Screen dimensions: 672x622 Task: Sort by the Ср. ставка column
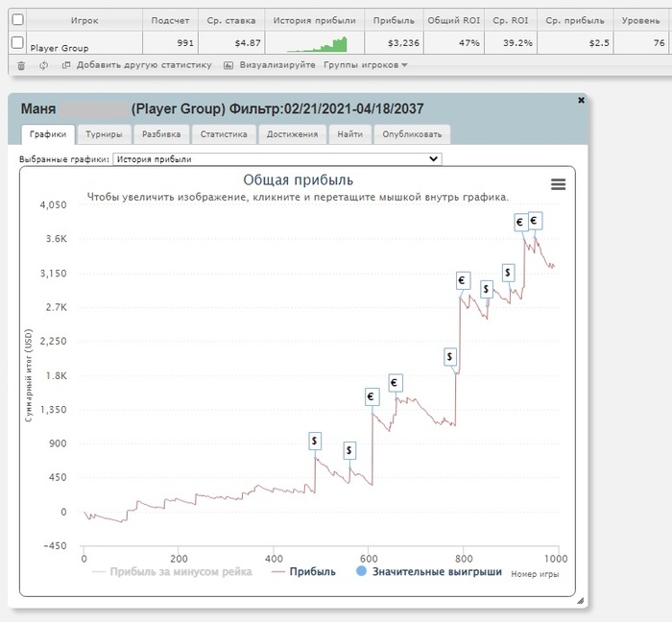tap(231, 20)
